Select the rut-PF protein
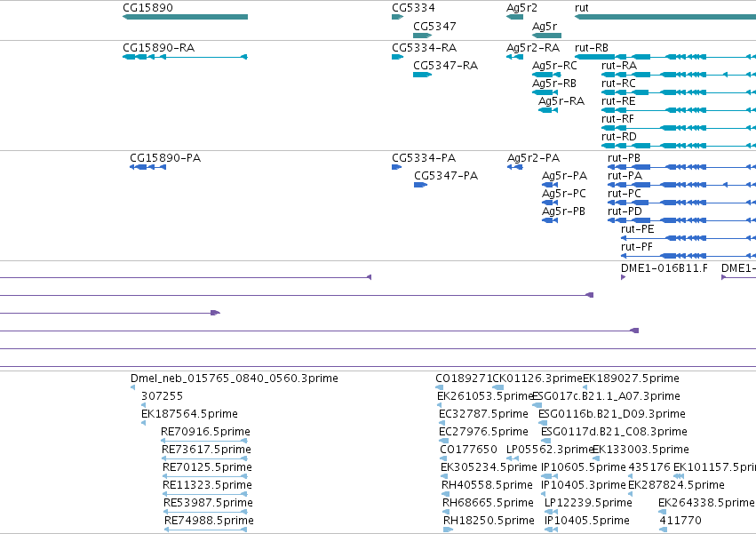 [x=688, y=256]
